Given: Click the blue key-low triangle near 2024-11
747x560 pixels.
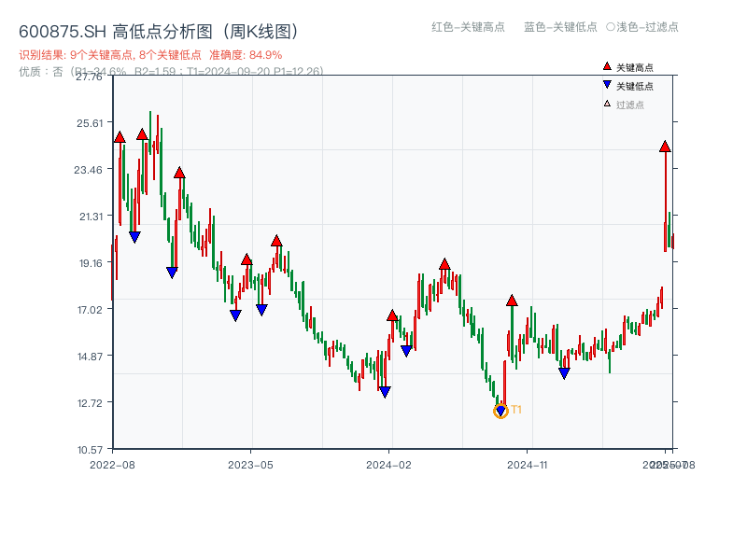Looking at the screenshot, I should [563, 371].
